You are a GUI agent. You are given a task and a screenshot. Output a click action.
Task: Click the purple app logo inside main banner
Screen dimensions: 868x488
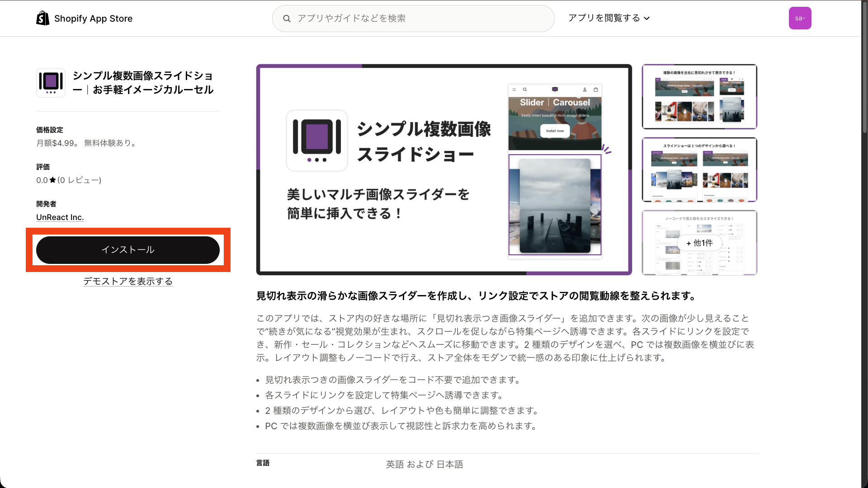[x=316, y=140]
